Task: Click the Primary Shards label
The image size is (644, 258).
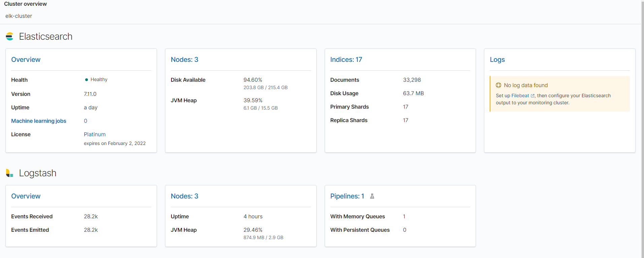Action: click(350, 107)
